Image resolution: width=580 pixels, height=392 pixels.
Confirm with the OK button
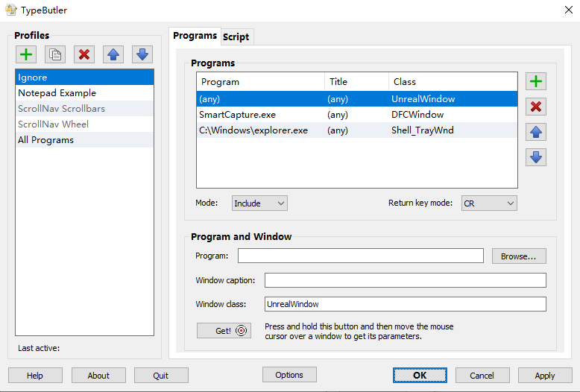point(420,376)
